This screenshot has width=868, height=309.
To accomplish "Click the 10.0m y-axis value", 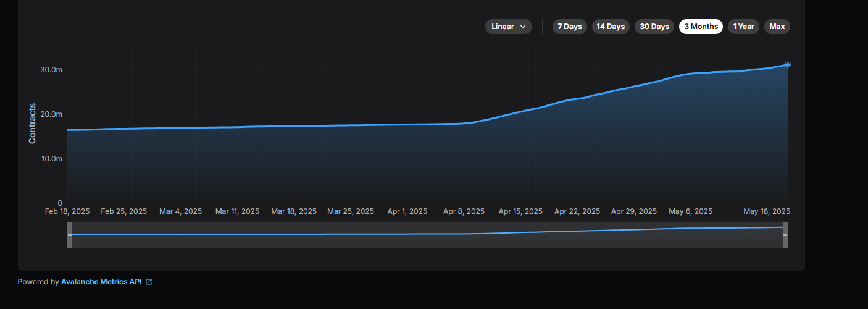I will coord(51,159).
